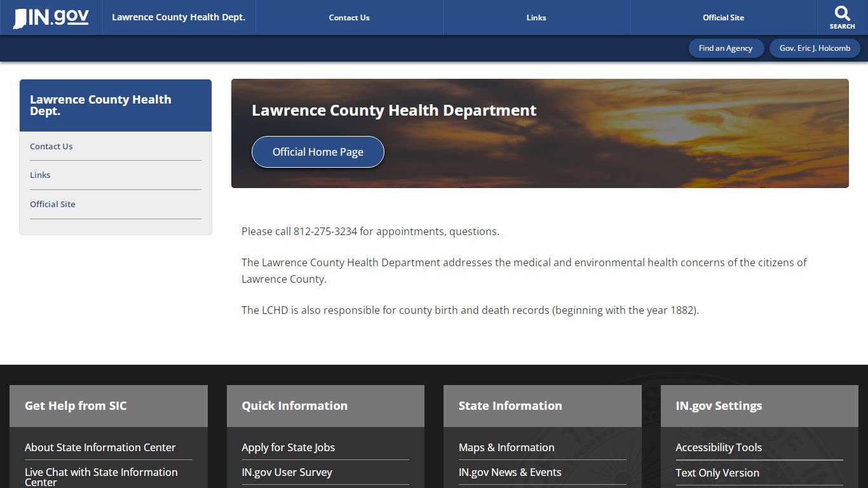This screenshot has height=488, width=868.
Task: Open Contact Us in the sidebar
Action: click(x=51, y=146)
